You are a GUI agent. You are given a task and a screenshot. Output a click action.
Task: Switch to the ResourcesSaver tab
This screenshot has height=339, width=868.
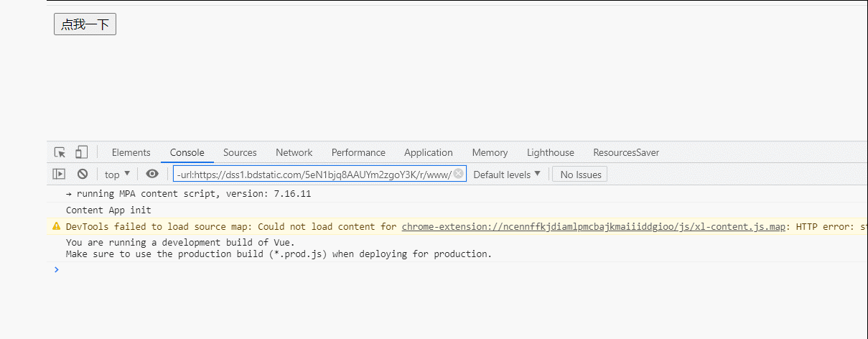[626, 152]
